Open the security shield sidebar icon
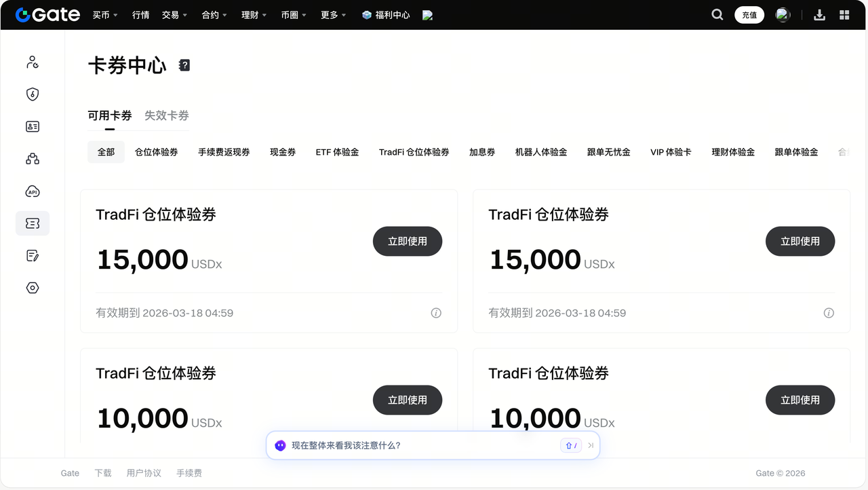 coord(33,94)
